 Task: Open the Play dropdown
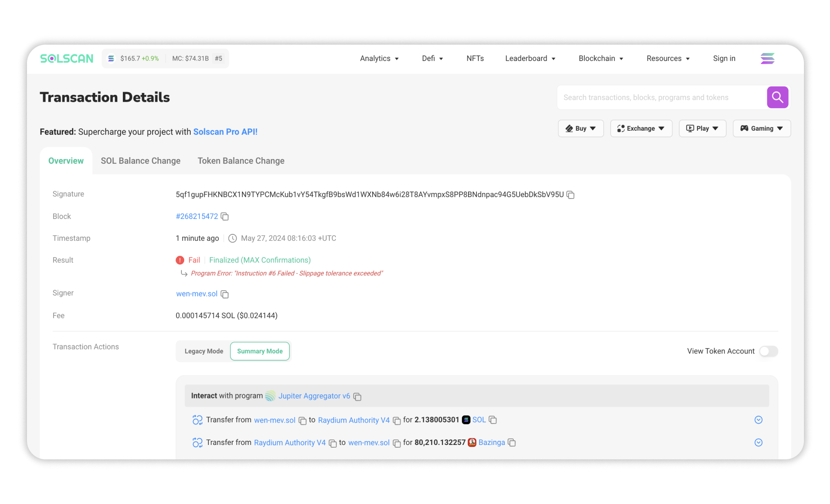(703, 129)
